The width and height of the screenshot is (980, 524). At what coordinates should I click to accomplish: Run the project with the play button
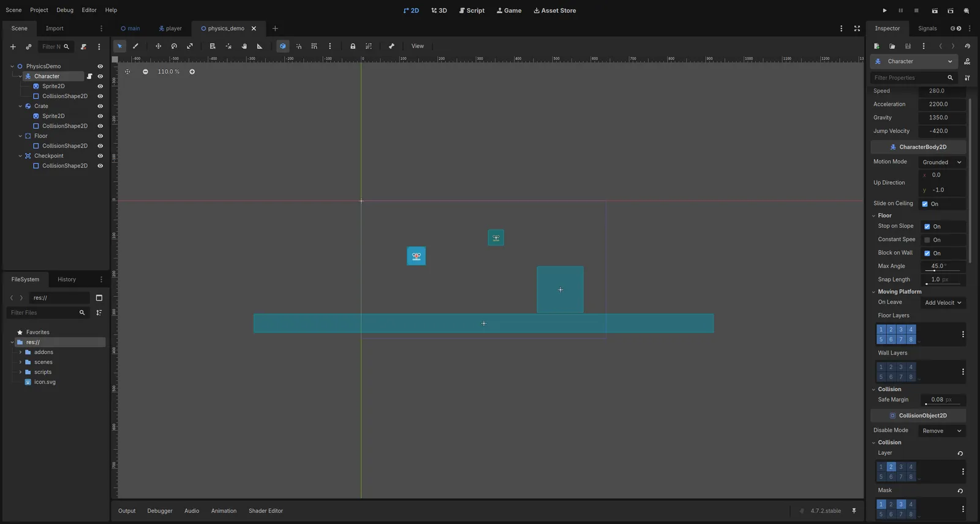[x=884, y=10]
